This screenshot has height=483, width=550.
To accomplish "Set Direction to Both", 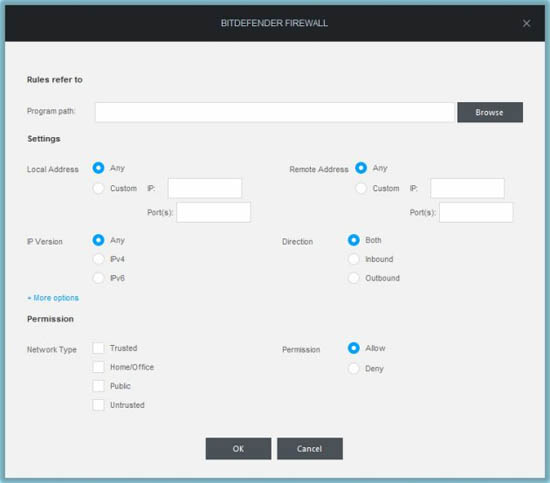I will click(354, 240).
